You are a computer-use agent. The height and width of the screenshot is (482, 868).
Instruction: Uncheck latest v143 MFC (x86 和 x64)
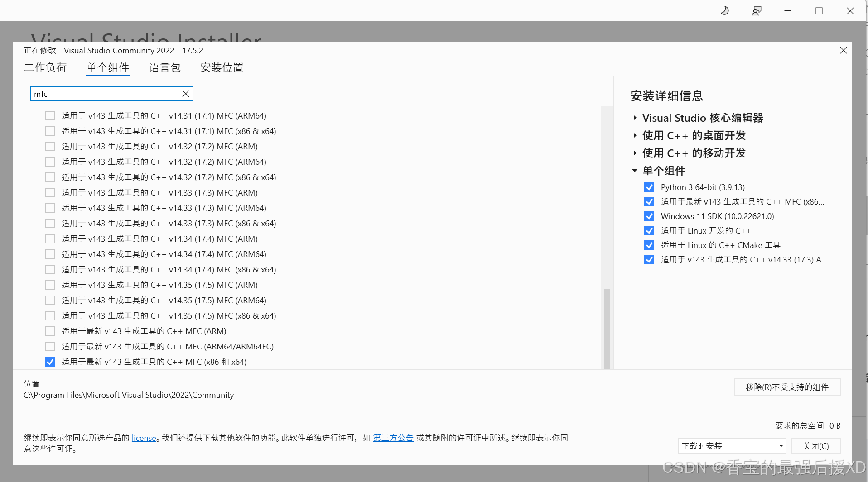(50, 362)
